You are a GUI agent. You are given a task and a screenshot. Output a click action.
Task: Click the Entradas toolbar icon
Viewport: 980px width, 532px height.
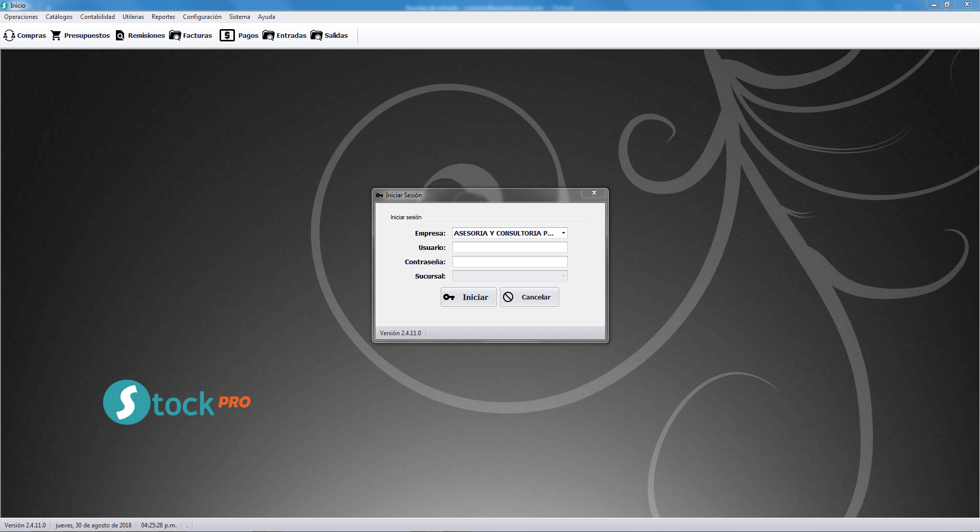(269, 35)
